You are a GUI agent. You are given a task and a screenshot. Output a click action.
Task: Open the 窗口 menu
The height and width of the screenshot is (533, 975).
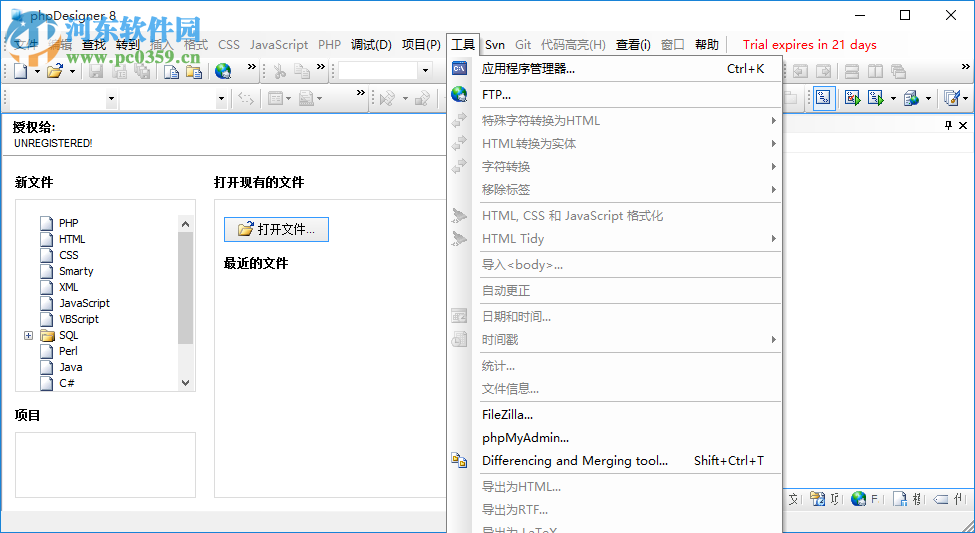pos(673,45)
